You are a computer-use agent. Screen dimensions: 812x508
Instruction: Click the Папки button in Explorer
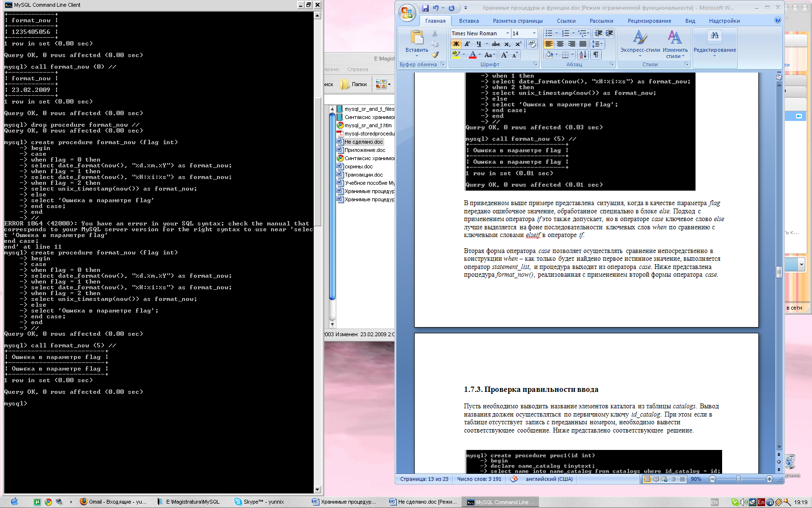[x=354, y=84]
